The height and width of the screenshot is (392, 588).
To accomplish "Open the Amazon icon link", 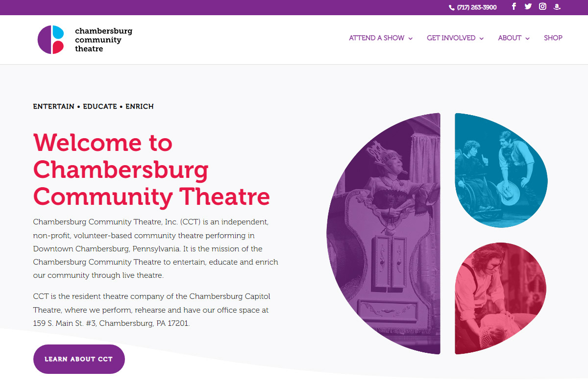I will tap(557, 6).
